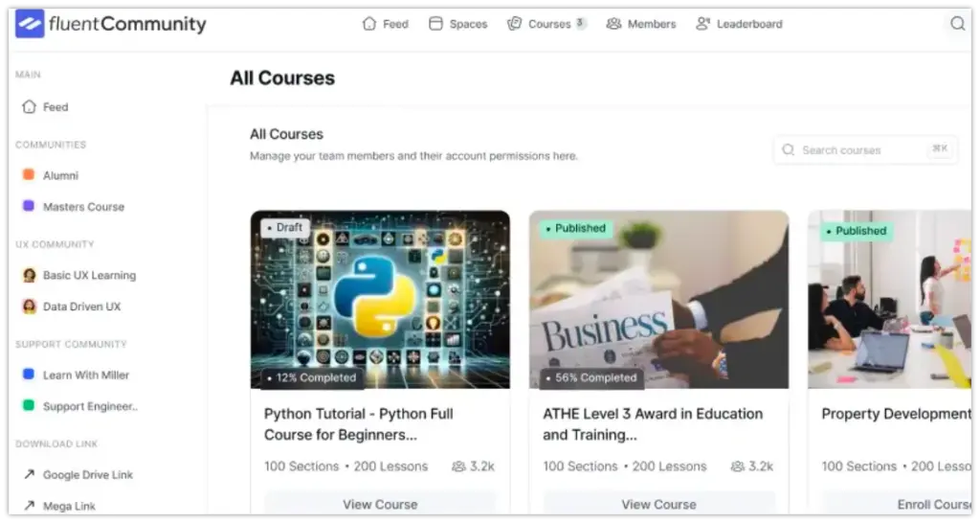Focus the Search courses input field
980x523 pixels.
(x=865, y=150)
